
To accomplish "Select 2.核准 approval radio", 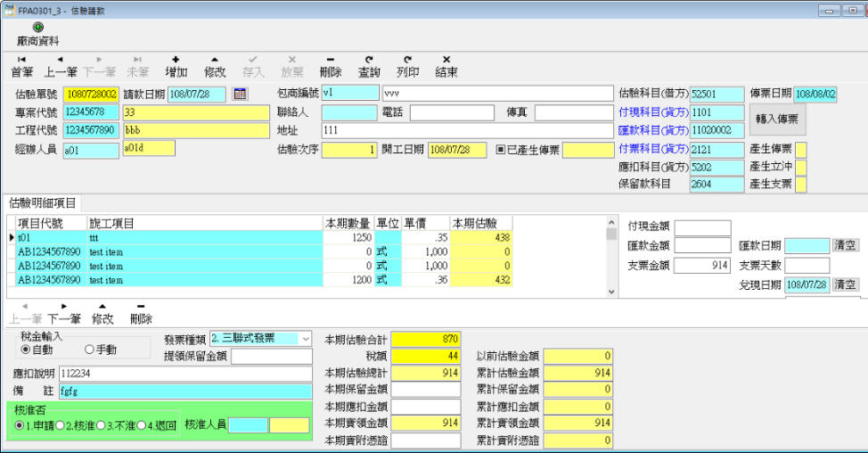I will point(60,425).
